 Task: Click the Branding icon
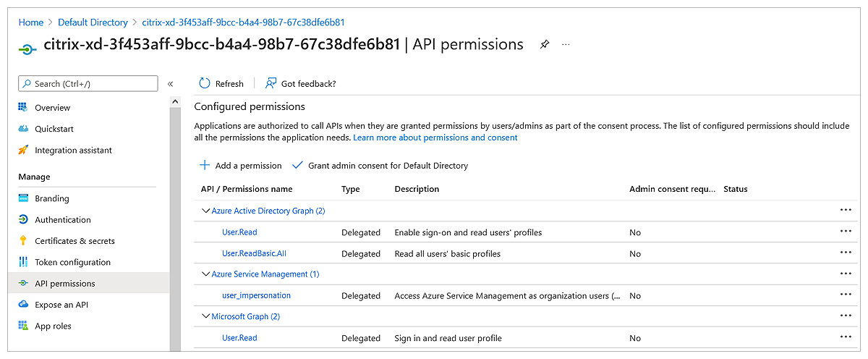[x=22, y=198]
